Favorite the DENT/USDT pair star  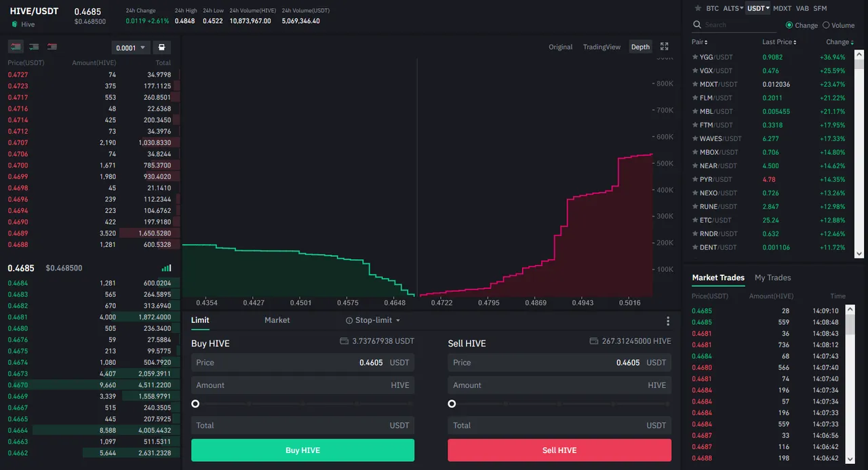(695, 247)
